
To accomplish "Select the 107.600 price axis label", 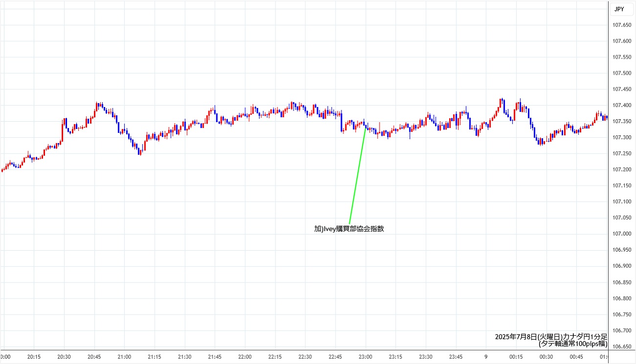I will tap(622, 41).
